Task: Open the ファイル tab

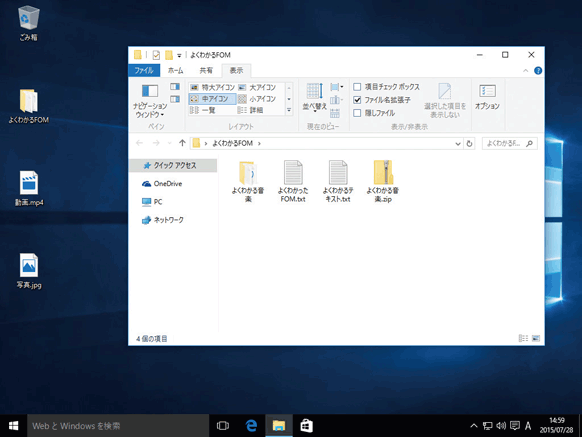Action: pos(144,70)
